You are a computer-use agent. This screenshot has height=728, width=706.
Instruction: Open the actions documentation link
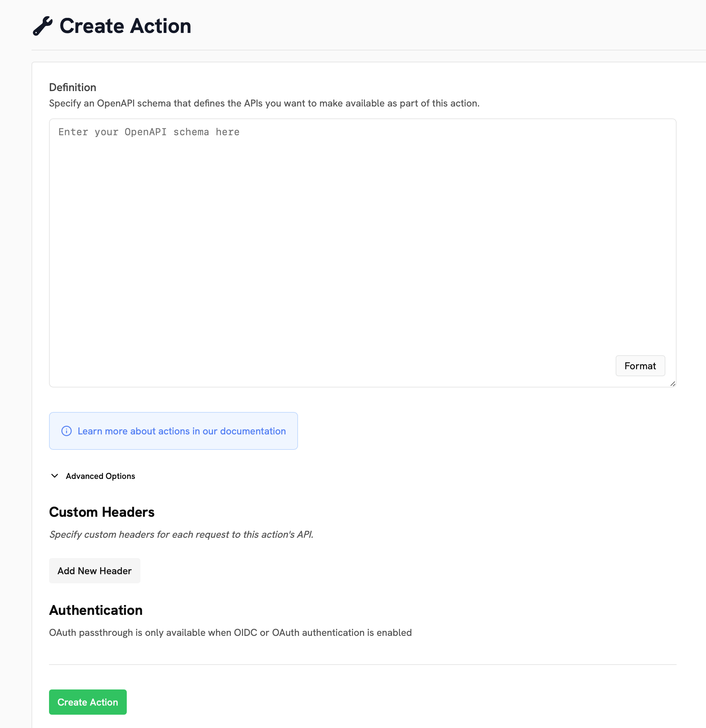coord(181,431)
